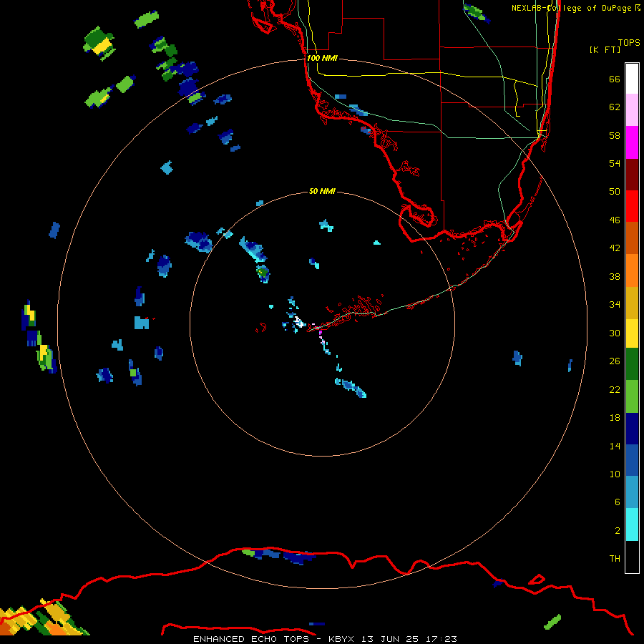Select the light pink legend swatch
This screenshot has height=644, width=644.
click(x=632, y=110)
